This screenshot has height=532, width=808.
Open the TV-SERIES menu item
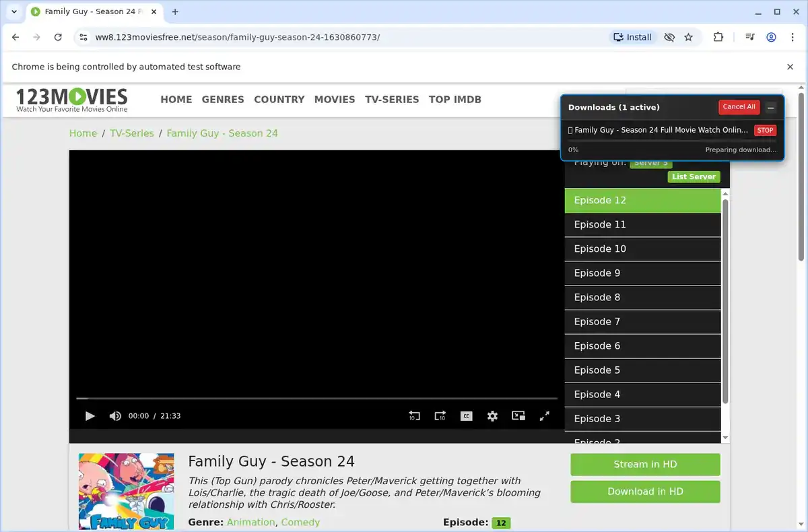pyautogui.click(x=392, y=100)
